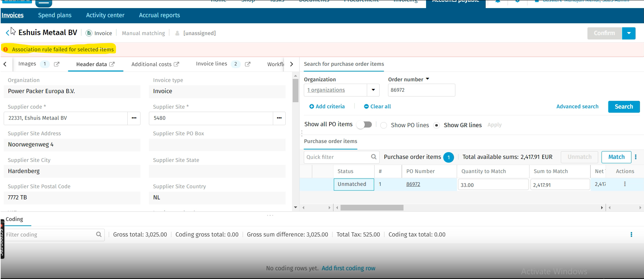Image resolution: width=644 pixels, height=279 pixels.
Task: Select Show PO lines radio button
Action: point(384,125)
